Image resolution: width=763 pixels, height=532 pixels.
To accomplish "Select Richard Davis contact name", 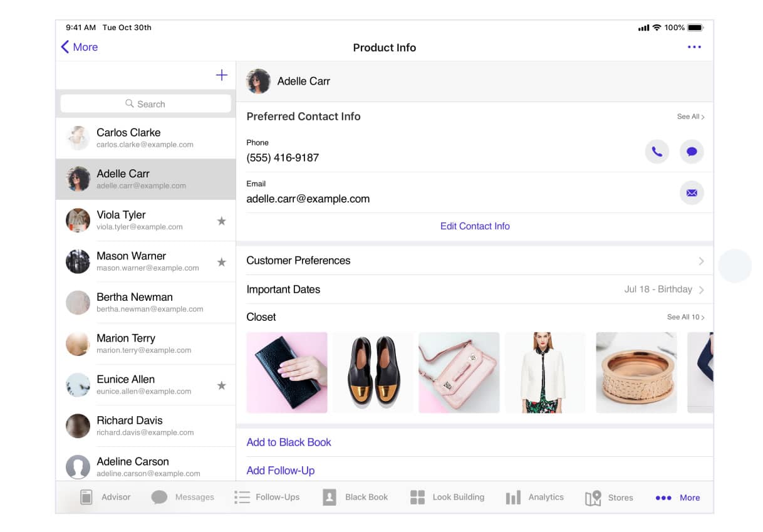I will [x=130, y=420].
